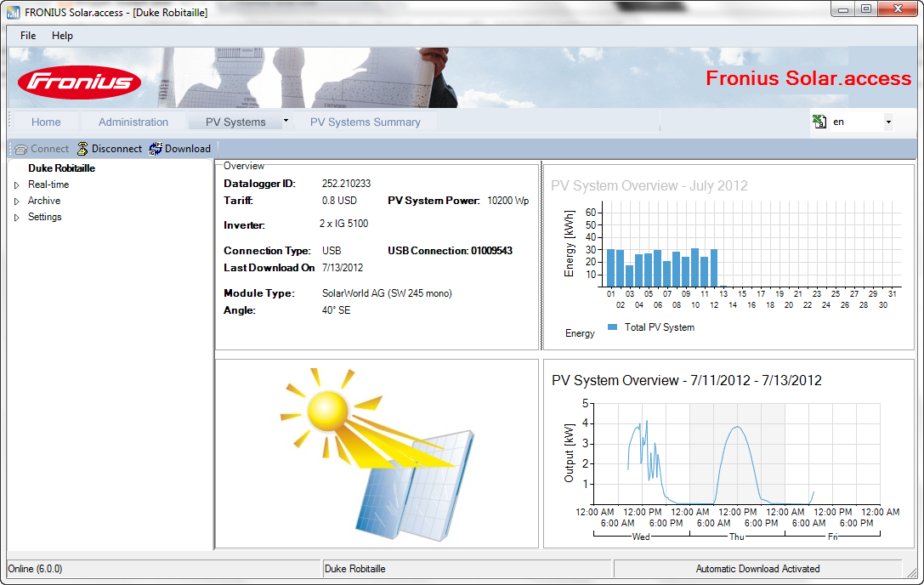Switch to the Administration tab

133,122
